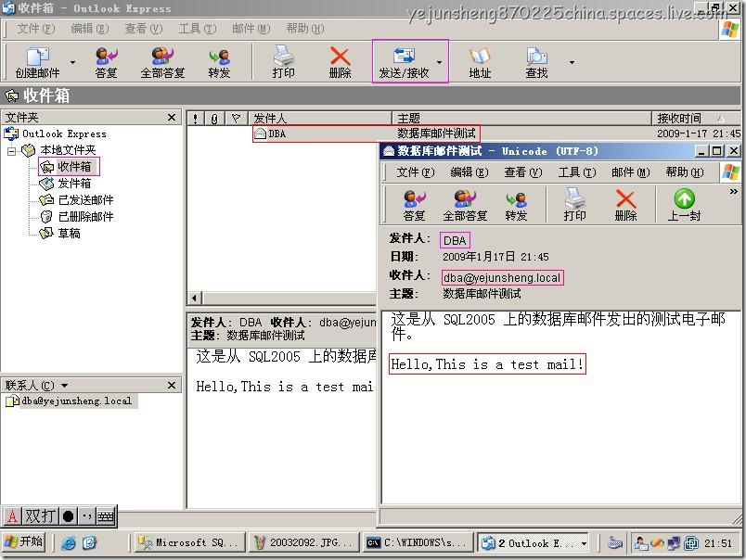Open the dropdown arrow beside 查找
746x560 pixels.
tap(572, 62)
